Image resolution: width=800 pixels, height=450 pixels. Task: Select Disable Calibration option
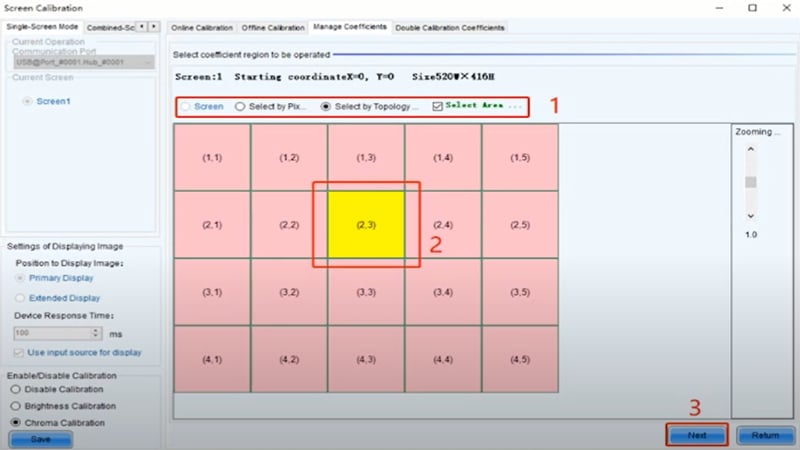click(16, 389)
